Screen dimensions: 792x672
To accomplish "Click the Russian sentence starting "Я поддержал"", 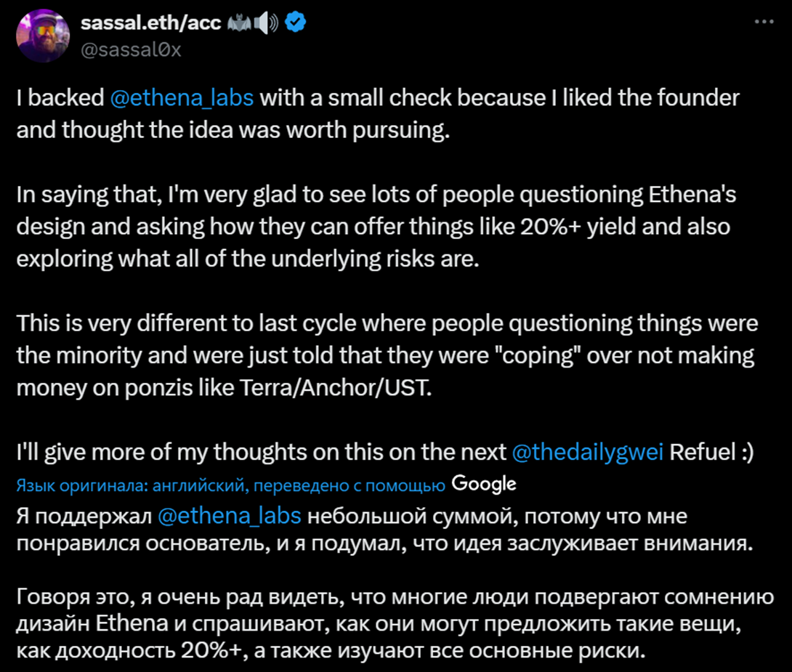I will point(385,530).
